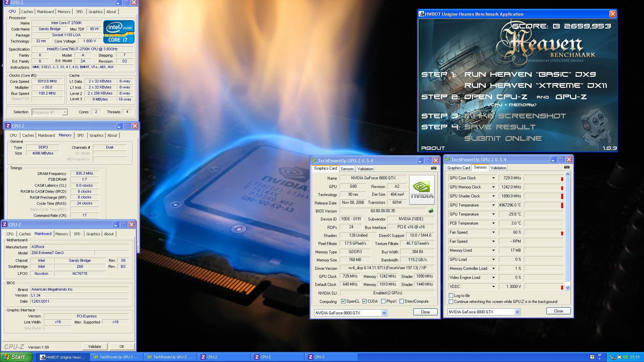Viewport: 644px width, 362px height.
Task: Toggle the DirectCompute checkbox
Action: point(401,301)
